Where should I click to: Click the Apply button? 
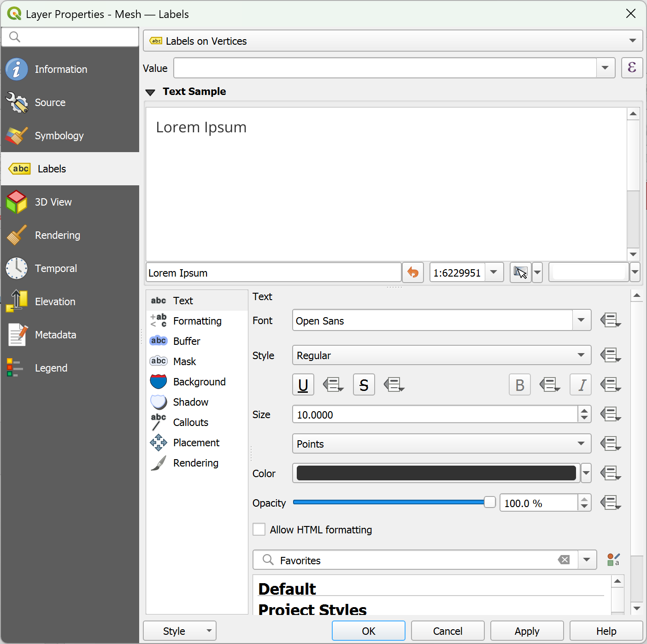527,631
